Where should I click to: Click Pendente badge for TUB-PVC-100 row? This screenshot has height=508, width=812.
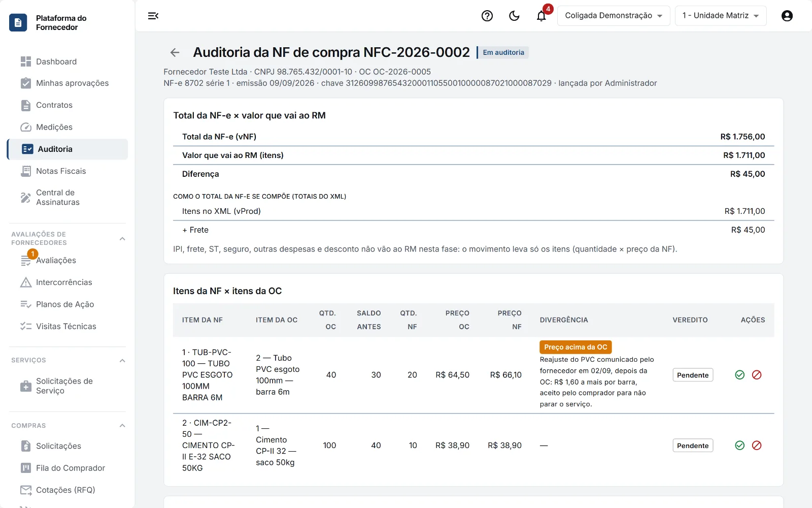pos(693,375)
